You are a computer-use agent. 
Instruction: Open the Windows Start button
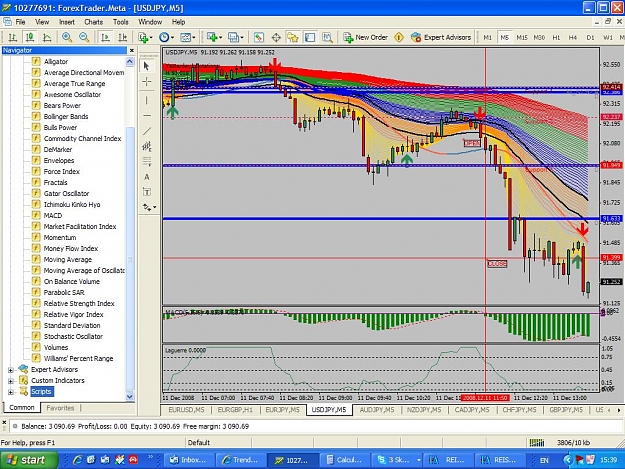[27, 460]
